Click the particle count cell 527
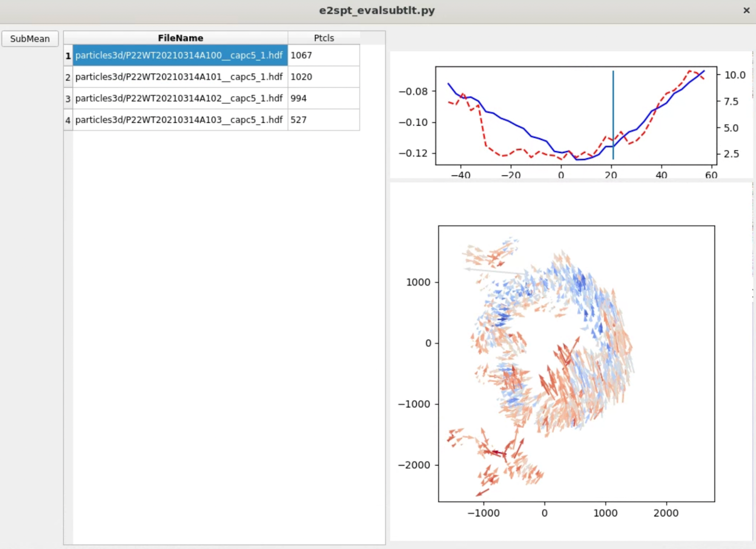This screenshot has height=549, width=756. pos(323,120)
